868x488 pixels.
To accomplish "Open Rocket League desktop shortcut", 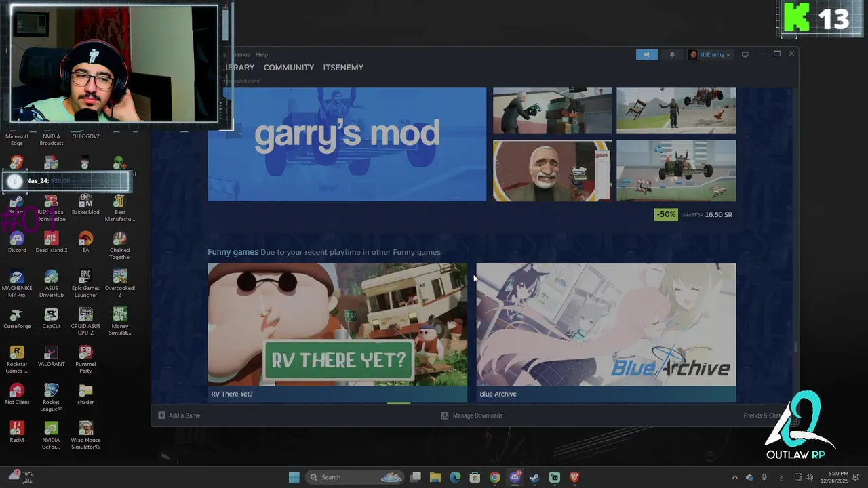I will tap(52, 397).
